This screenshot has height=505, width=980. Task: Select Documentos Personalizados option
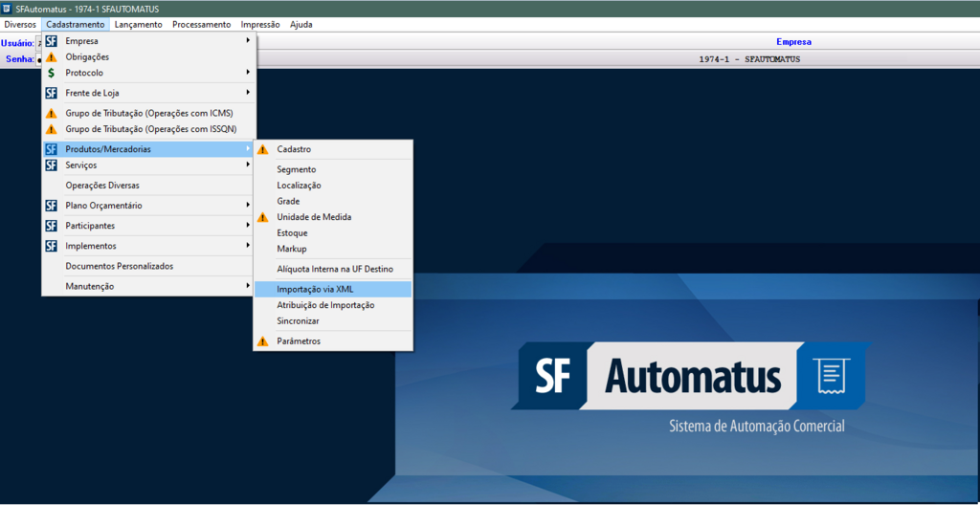pyautogui.click(x=119, y=266)
